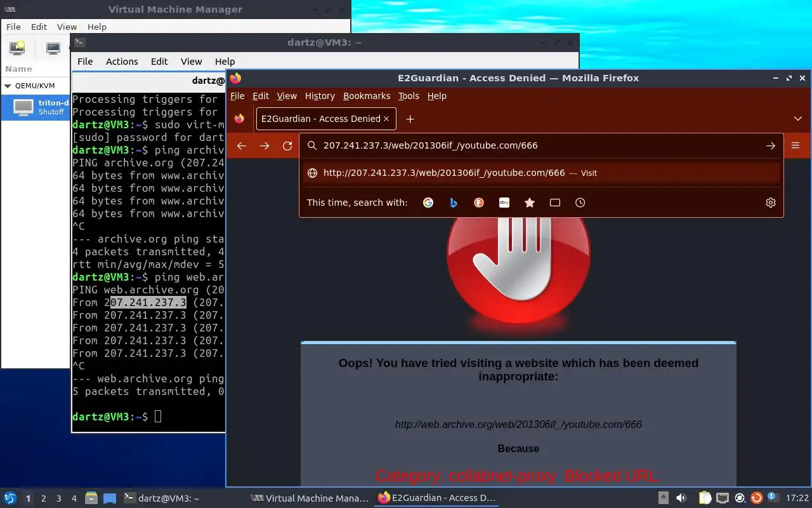Click the blue show desktop icon

point(110,498)
